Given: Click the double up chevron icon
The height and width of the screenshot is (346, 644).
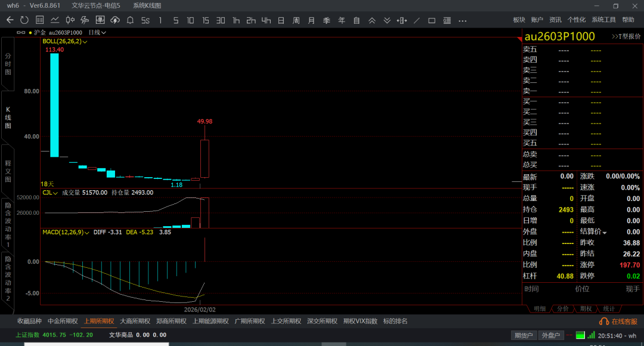Looking at the screenshot, I should [x=371, y=20].
